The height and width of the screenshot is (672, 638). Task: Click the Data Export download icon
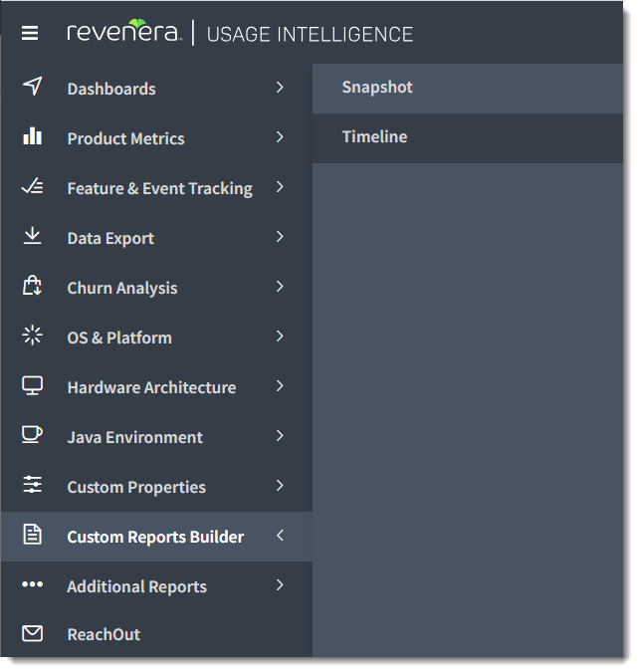click(x=32, y=236)
